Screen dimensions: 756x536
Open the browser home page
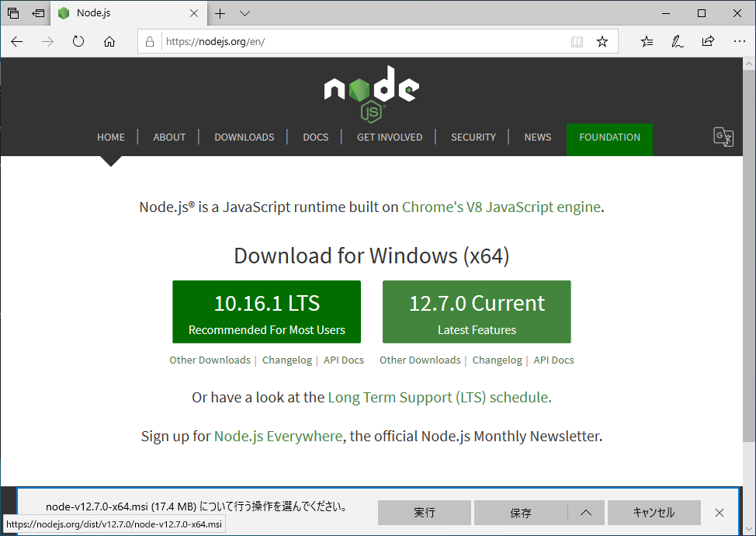point(109,41)
